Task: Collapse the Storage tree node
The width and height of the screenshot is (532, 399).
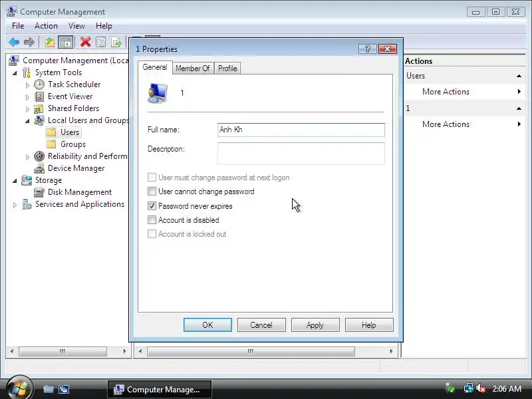Action: coord(15,181)
